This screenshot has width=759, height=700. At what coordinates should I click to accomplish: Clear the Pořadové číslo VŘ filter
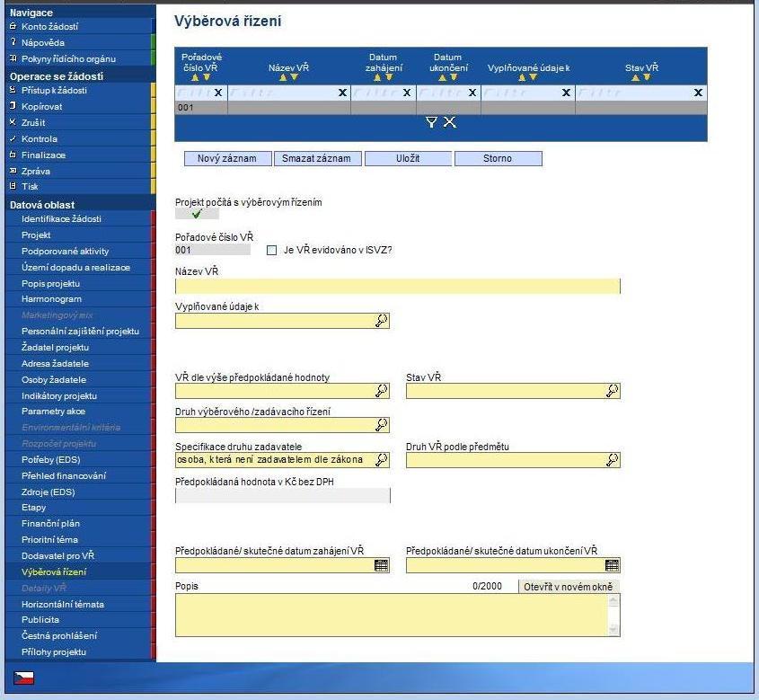[x=218, y=93]
